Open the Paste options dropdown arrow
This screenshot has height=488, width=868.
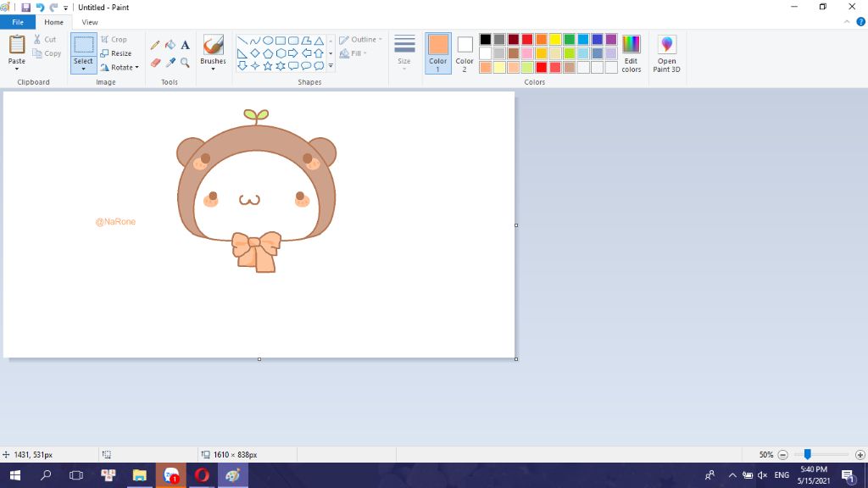pyautogui.click(x=17, y=69)
